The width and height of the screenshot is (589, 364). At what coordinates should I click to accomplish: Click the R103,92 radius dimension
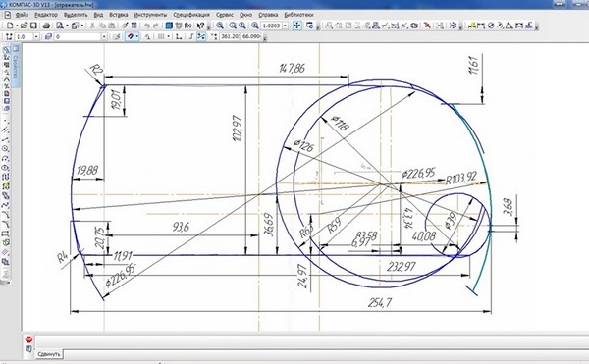(x=461, y=178)
